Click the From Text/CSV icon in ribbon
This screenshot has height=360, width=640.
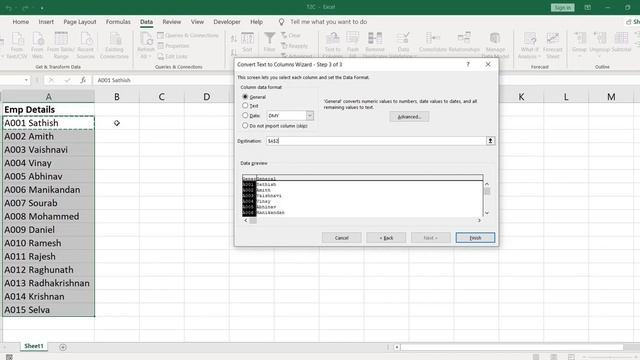[x=17, y=45]
